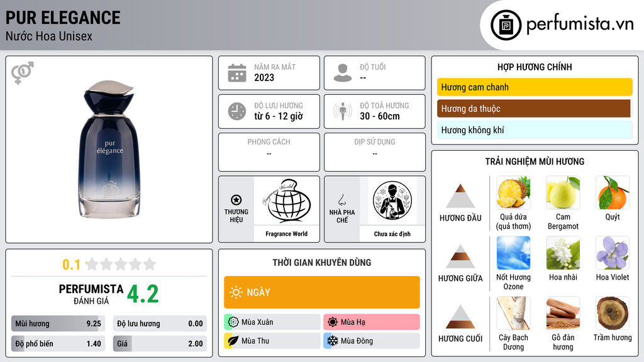Click the Fragrance World brand name
This screenshot has width=644, height=362.
pos(286,234)
